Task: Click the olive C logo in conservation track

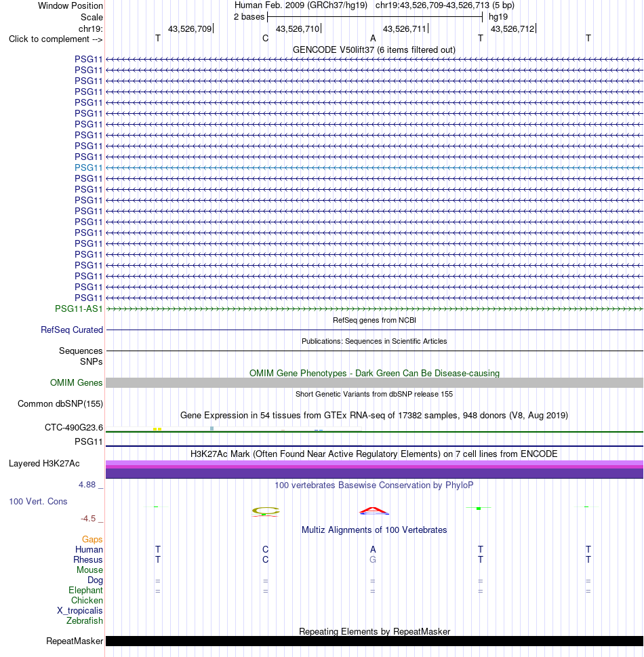Action: tap(265, 511)
